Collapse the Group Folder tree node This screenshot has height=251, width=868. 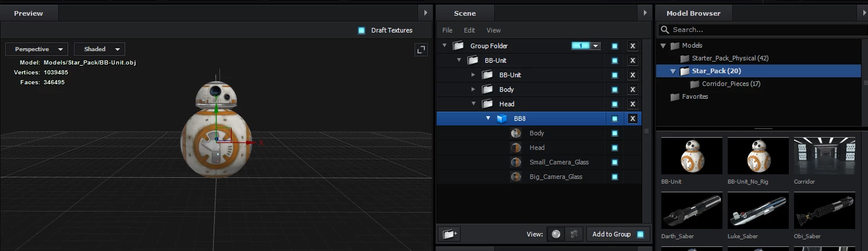(x=444, y=46)
